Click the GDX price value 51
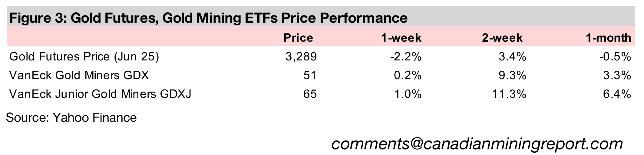Screen dimensions: 644x155 click(310, 75)
